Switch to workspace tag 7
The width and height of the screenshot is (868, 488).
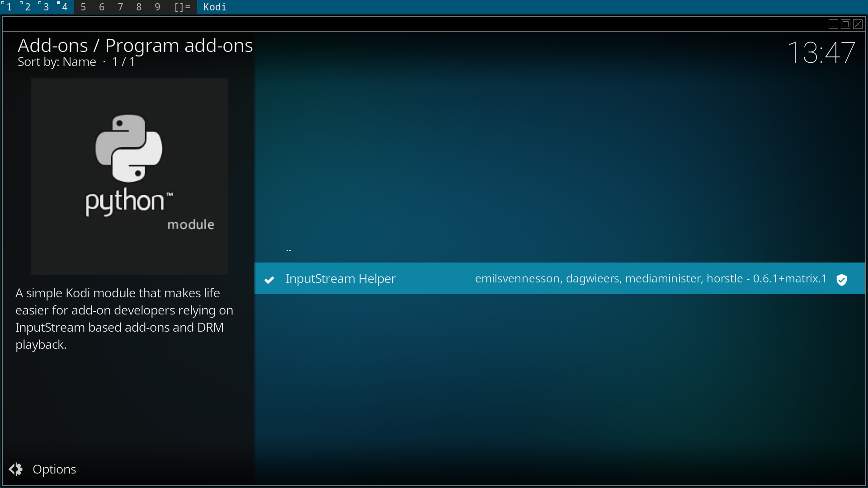point(120,7)
